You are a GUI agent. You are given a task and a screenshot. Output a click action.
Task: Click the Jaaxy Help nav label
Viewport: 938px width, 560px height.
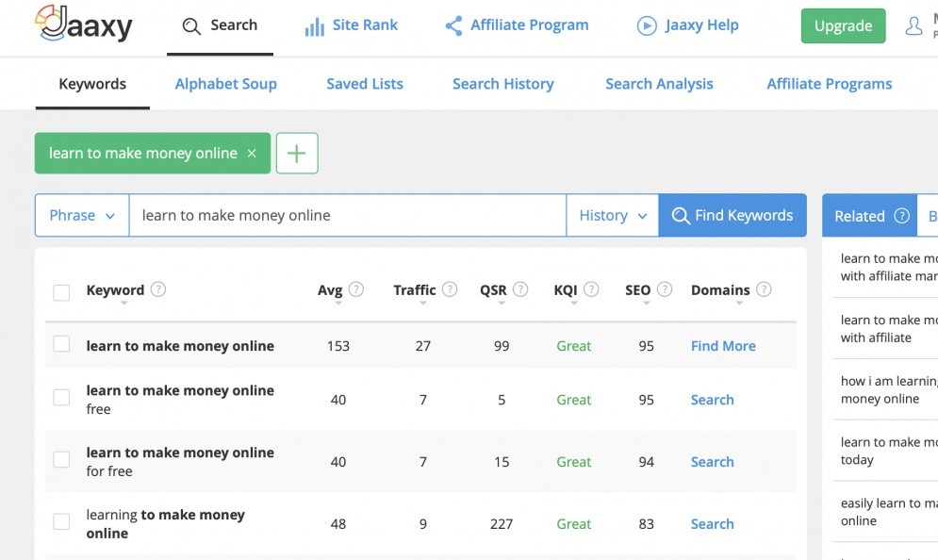click(701, 25)
